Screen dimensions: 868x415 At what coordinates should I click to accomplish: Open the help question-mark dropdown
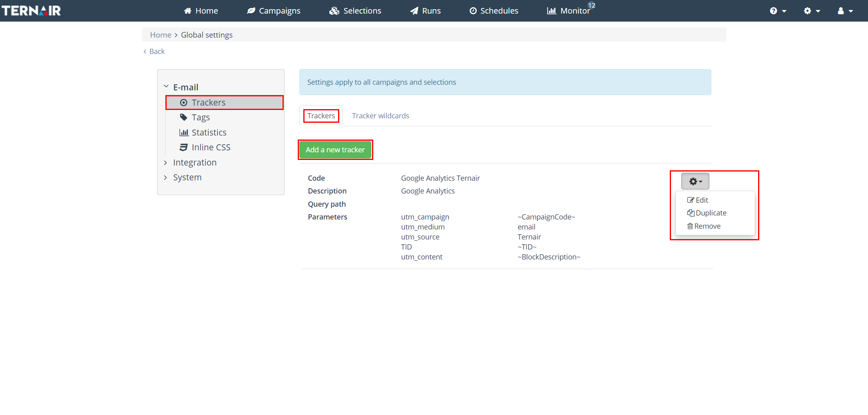pyautogui.click(x=778, y=11)
